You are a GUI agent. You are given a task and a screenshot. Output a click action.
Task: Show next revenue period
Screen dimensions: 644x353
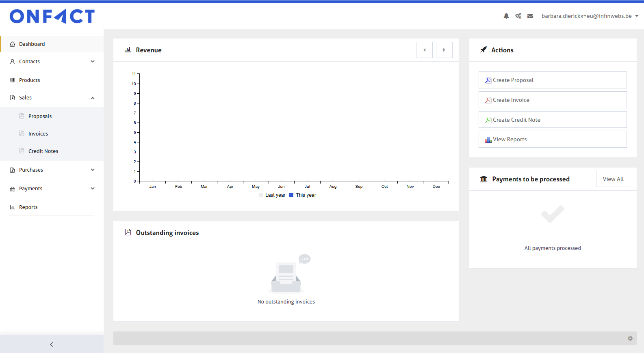click(444, 50)
